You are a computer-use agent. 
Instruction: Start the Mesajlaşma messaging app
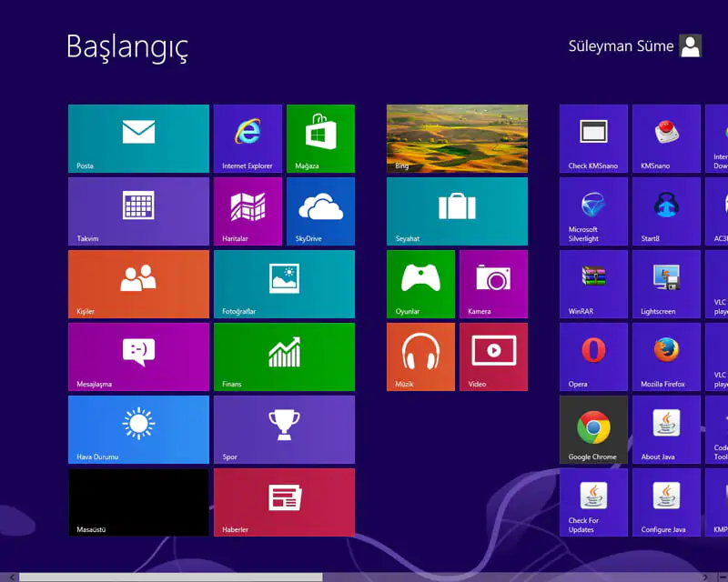pos(137,356)
